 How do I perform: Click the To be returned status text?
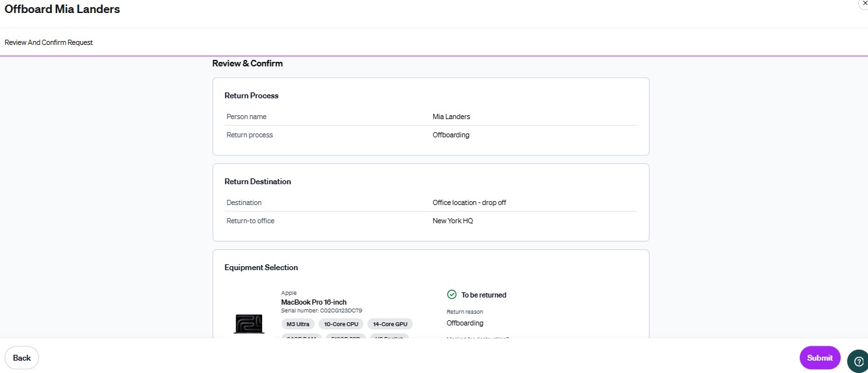tap(484, 295)
